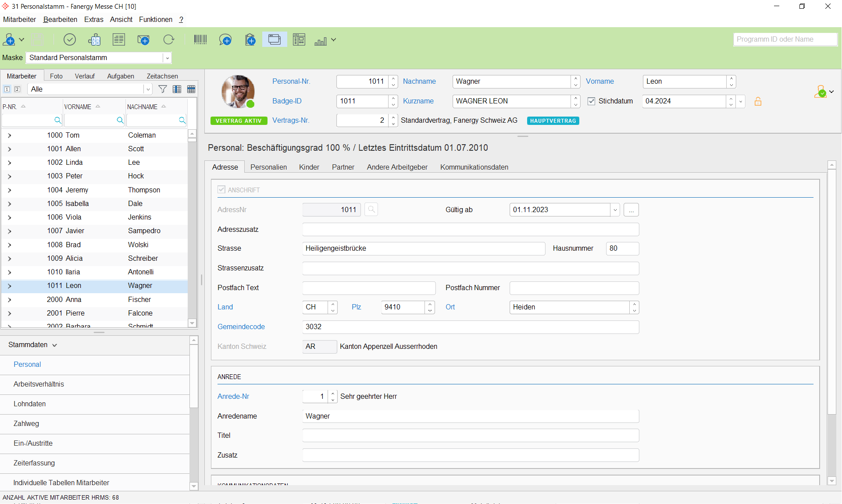Click the clipboard add icon

[250, 40]
